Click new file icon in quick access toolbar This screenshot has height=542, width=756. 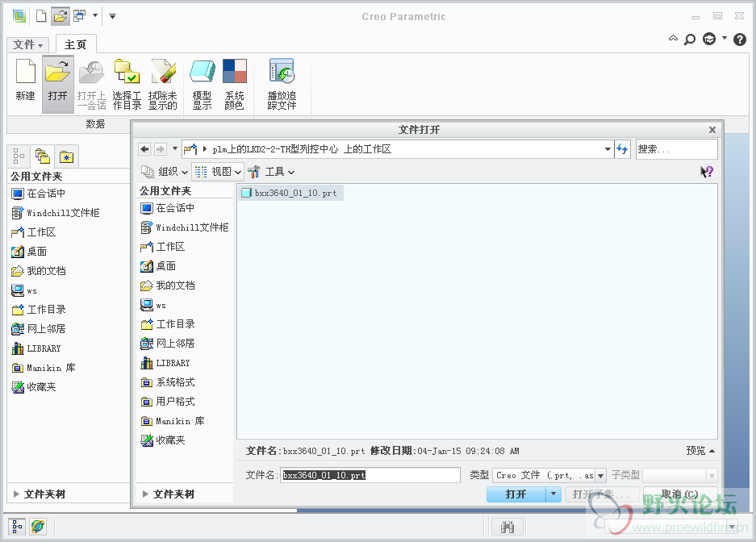click(x=41, y=16)
